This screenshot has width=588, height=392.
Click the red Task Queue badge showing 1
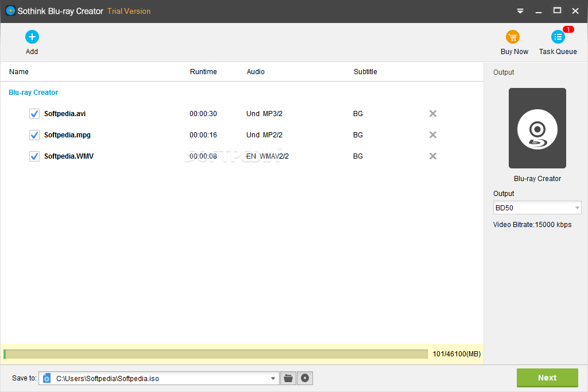568,29
